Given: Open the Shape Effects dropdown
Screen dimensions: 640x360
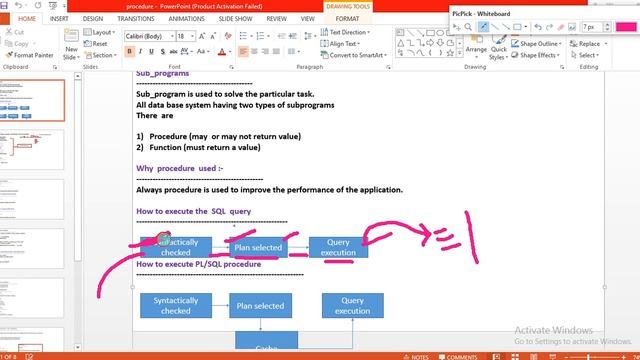Looking at the screenshot, I should tap(536, 55).
